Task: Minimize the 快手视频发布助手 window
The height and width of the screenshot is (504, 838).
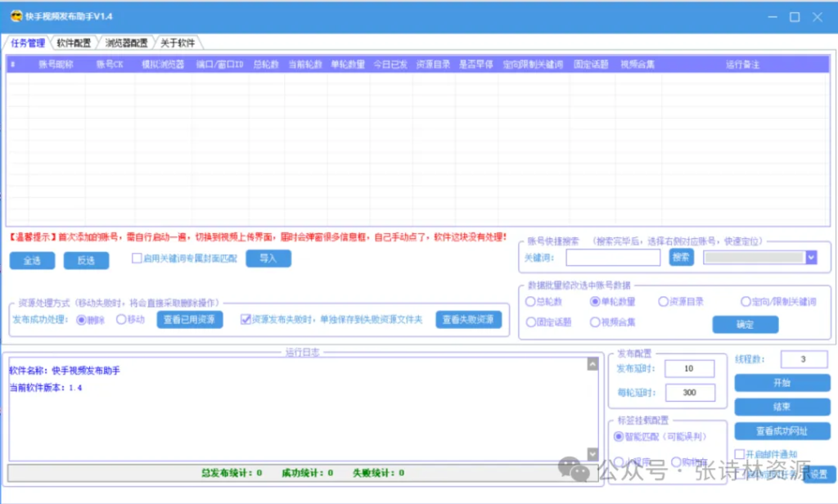Action: tap(773, 17)
